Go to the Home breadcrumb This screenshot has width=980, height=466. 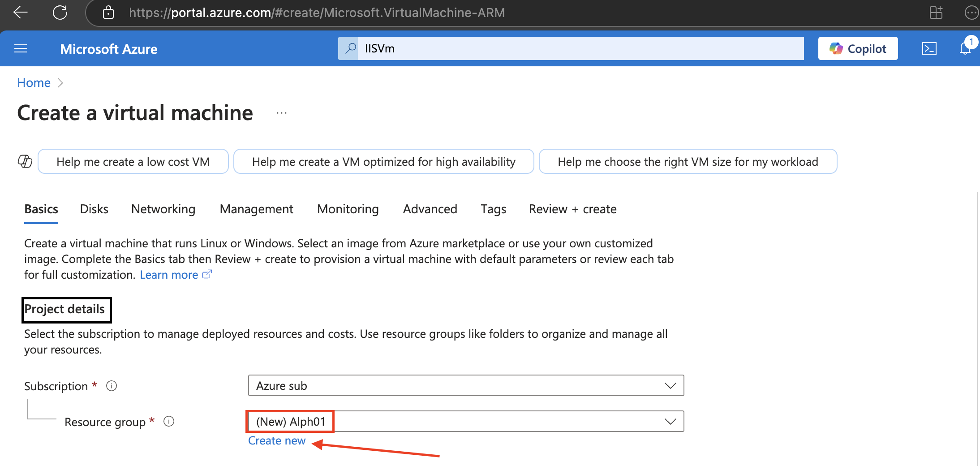point(34,82)
